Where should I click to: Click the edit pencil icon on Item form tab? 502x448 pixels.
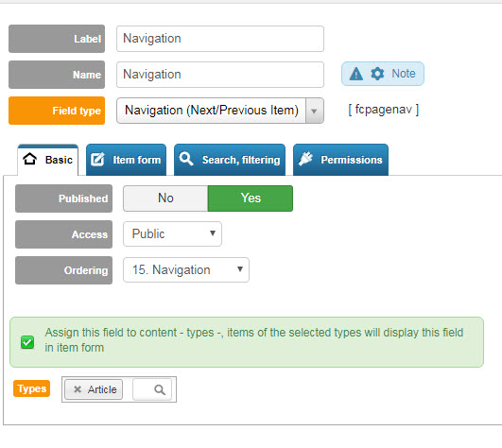(97, 159)
